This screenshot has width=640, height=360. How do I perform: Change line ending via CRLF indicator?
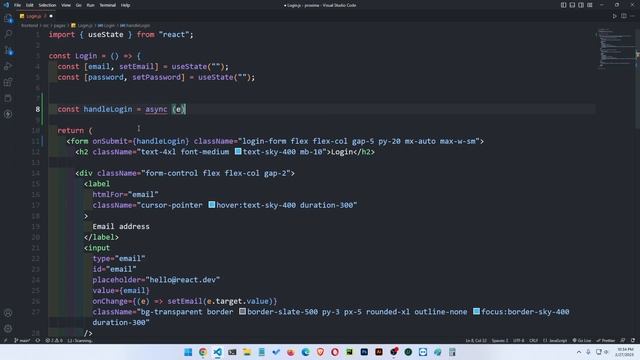pos(533,340)
